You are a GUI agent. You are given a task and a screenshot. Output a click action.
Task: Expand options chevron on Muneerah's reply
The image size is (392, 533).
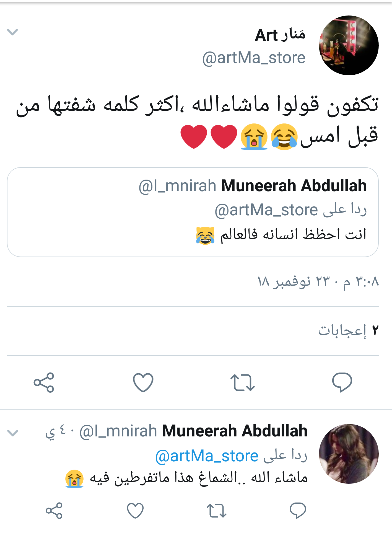pyautogui.click(x=12, y=433)
